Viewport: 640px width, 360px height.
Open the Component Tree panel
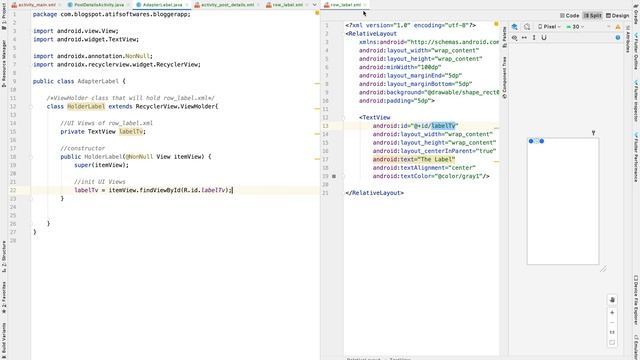click(504, 78)
